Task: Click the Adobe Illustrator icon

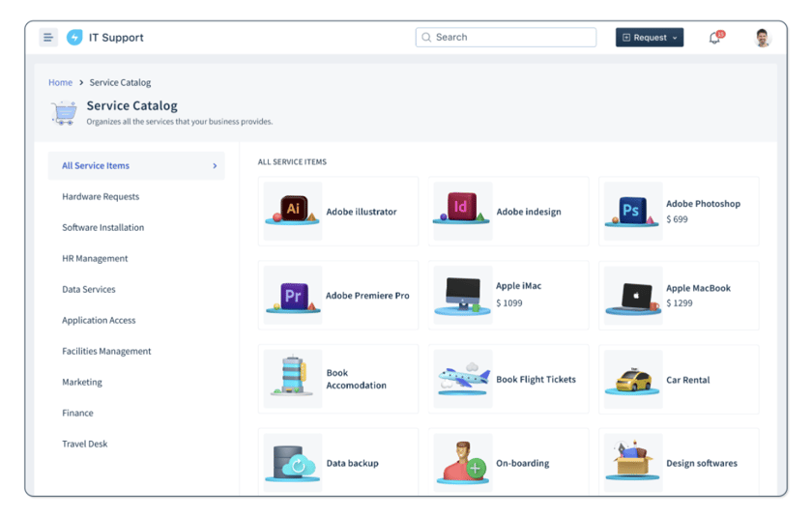Action: pyautogui.click(x=293, y=210)
